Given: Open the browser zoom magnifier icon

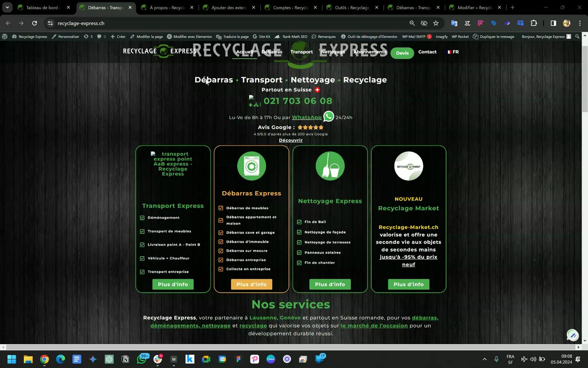Looking at the screenshot, I should point(412,23).
